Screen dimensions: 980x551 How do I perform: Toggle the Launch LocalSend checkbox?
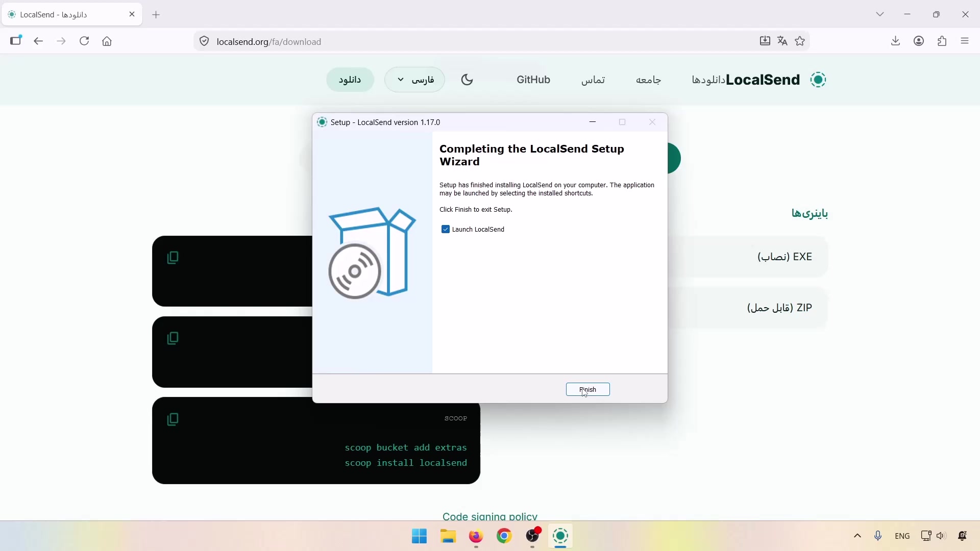point(445,230)
